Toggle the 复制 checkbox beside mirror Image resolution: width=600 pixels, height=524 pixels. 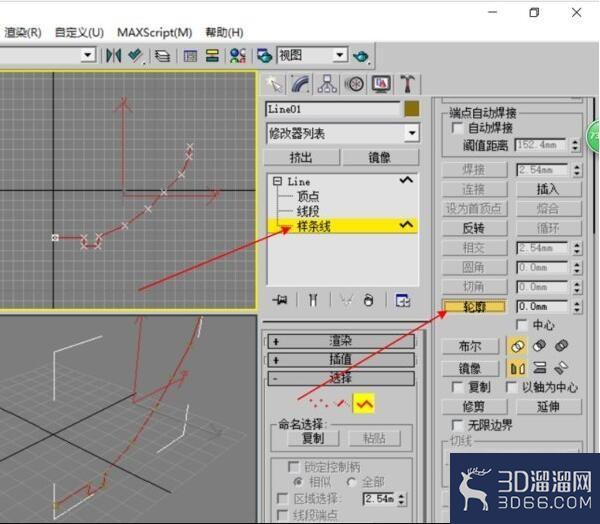pos(458,387)
